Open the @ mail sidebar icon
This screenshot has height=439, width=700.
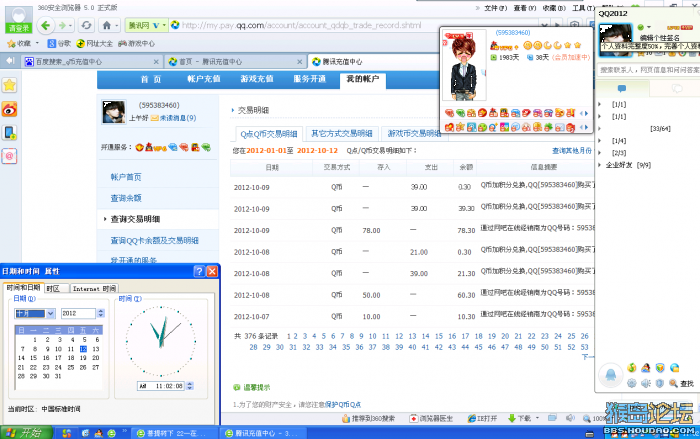9,156
